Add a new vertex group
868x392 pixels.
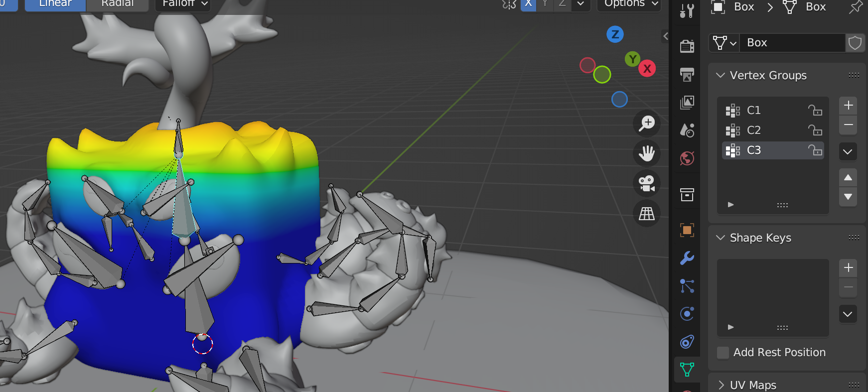coord(848,106)
